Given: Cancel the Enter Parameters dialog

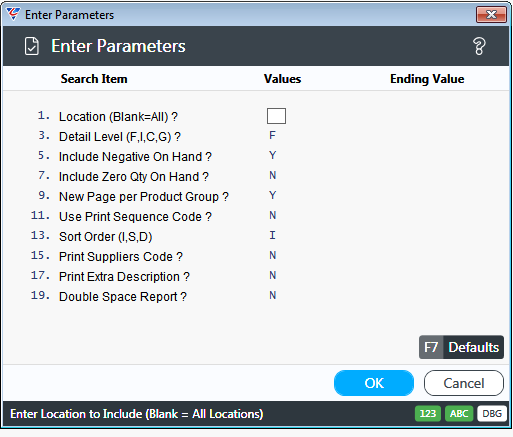Looking at the screenshot, I should 464,383.
